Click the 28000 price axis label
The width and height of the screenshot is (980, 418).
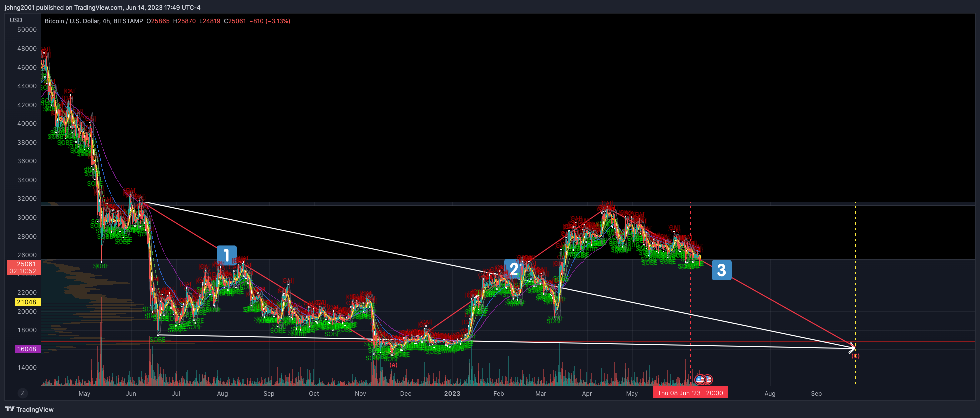pos(27,237)
